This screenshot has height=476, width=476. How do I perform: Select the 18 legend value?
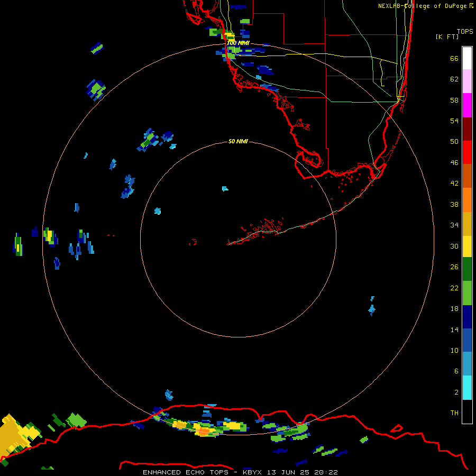pyautogui.click(x=454, y=309)
